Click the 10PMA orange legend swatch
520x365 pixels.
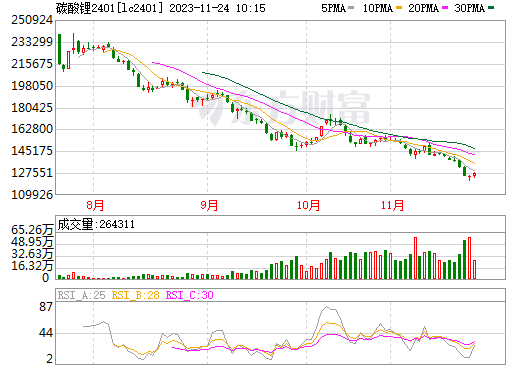coord(399,8)
